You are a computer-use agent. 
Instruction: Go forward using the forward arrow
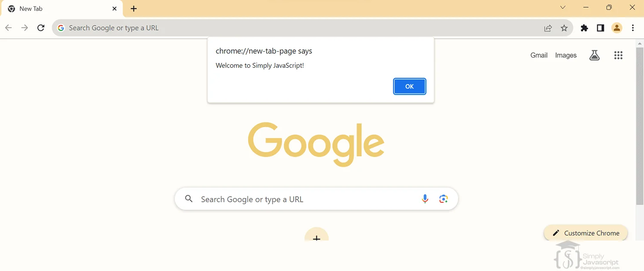(x=24, y=28)
